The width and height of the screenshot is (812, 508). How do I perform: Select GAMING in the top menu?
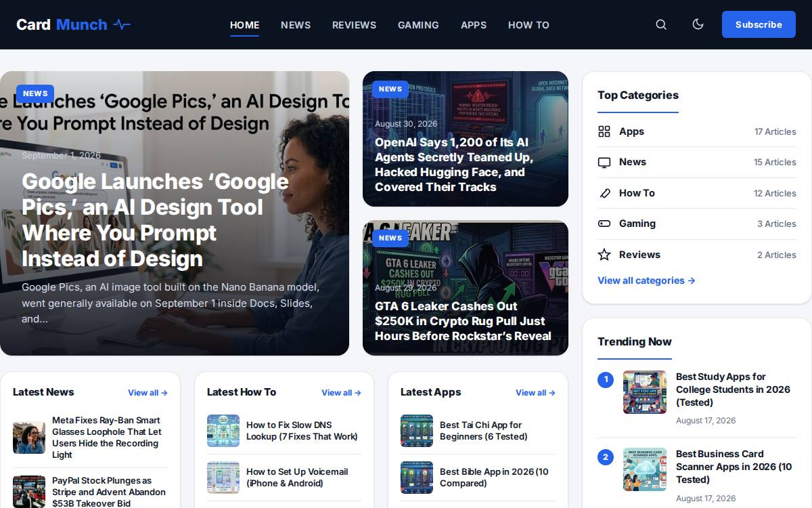418,25
